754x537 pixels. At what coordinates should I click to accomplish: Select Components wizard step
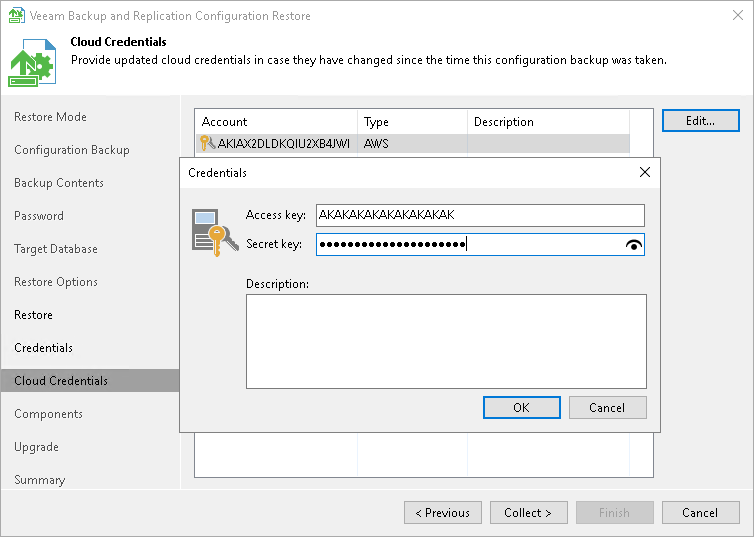click(x=48, y=414)
